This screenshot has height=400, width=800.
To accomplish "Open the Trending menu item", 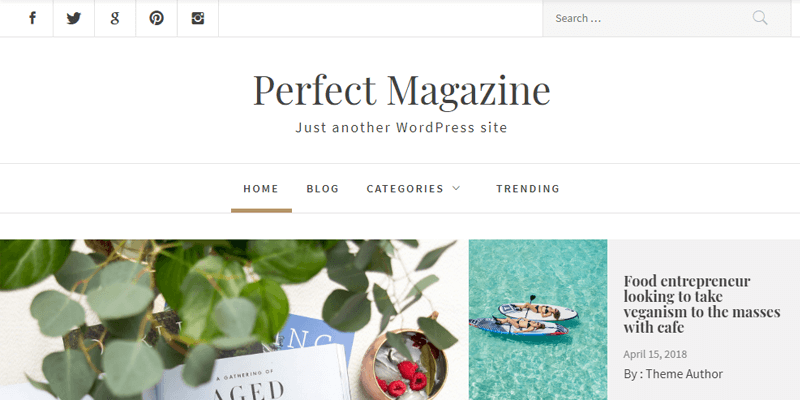I will pyautogui.click(x=528, y=189).
